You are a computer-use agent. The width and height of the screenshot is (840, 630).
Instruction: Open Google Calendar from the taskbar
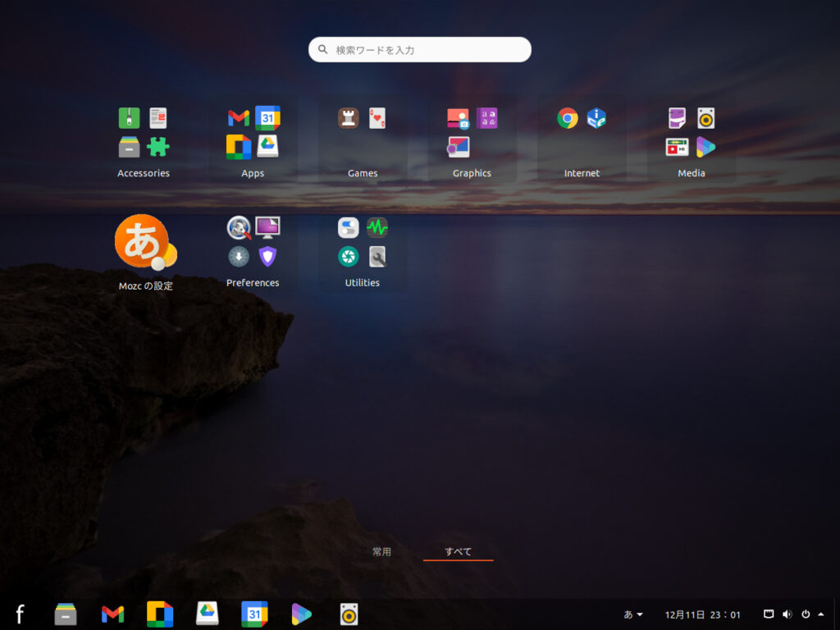[254, 613]
